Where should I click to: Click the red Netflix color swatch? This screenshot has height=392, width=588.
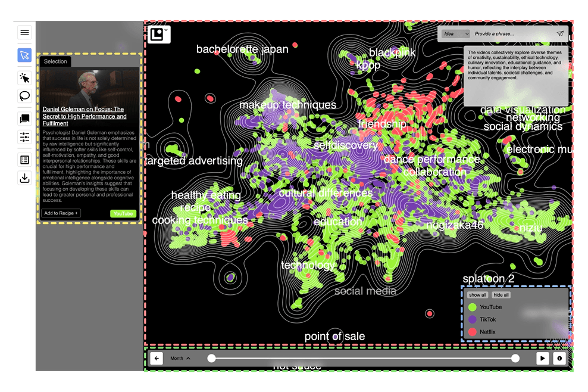pyautogui.click(x=473, y=332)
